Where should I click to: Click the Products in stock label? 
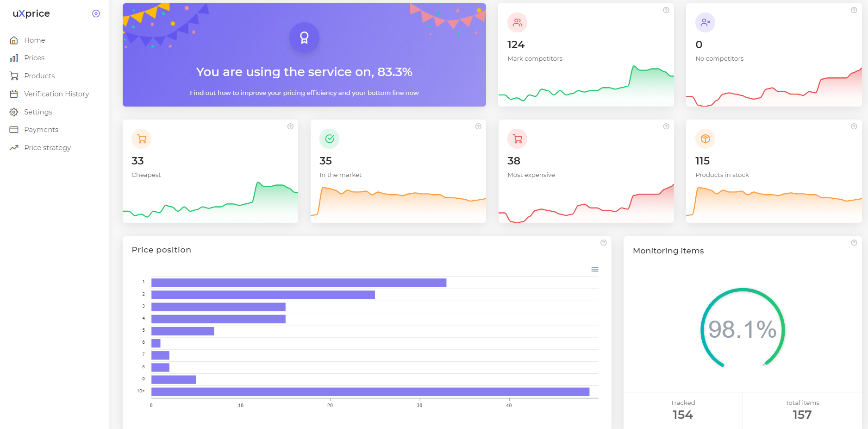[722, 175]
